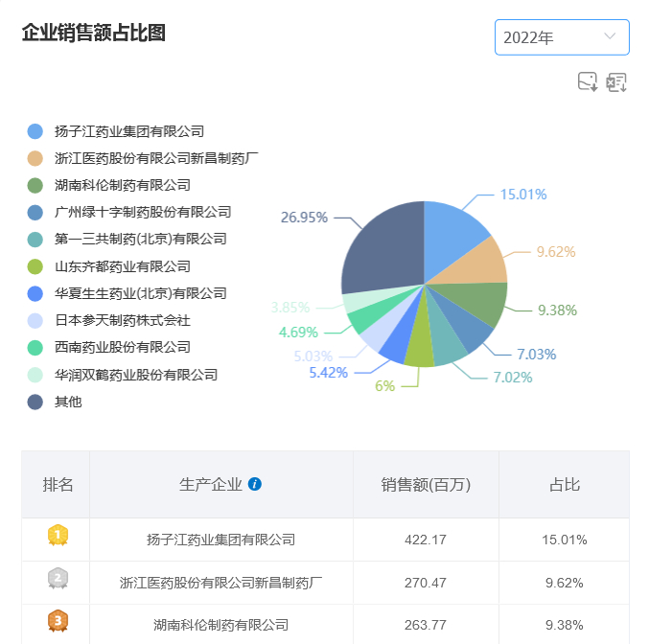Click the 5.42% pie label
Image resolution: width=649 pixels, height=644 pixels.
328,373
